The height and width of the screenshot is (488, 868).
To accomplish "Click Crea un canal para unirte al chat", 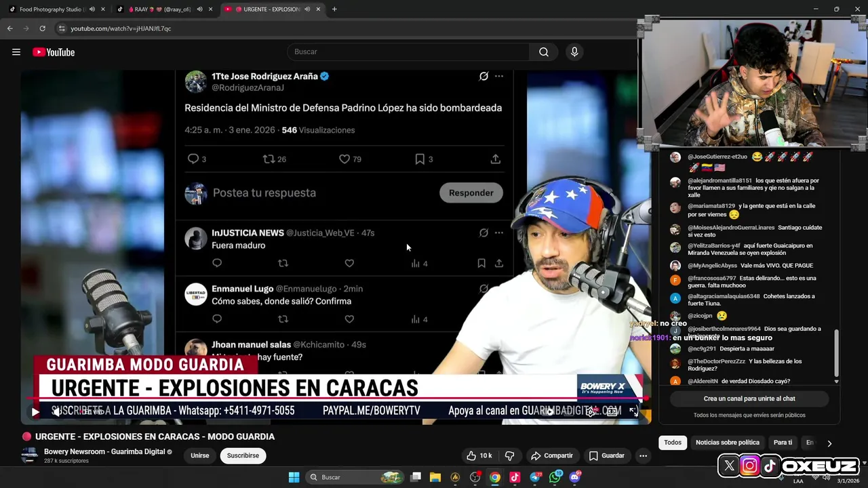I will pyautogui.click(x=749, y=399).
